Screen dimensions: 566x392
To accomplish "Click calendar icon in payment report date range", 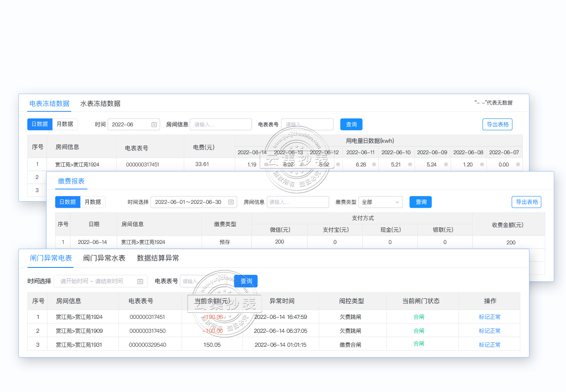I will (231, 202).
